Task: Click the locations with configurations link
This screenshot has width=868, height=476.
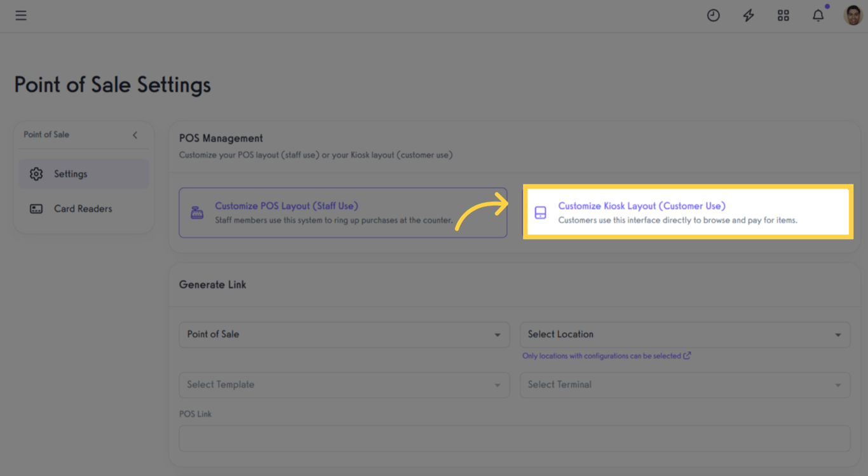Action: point(602,355)
